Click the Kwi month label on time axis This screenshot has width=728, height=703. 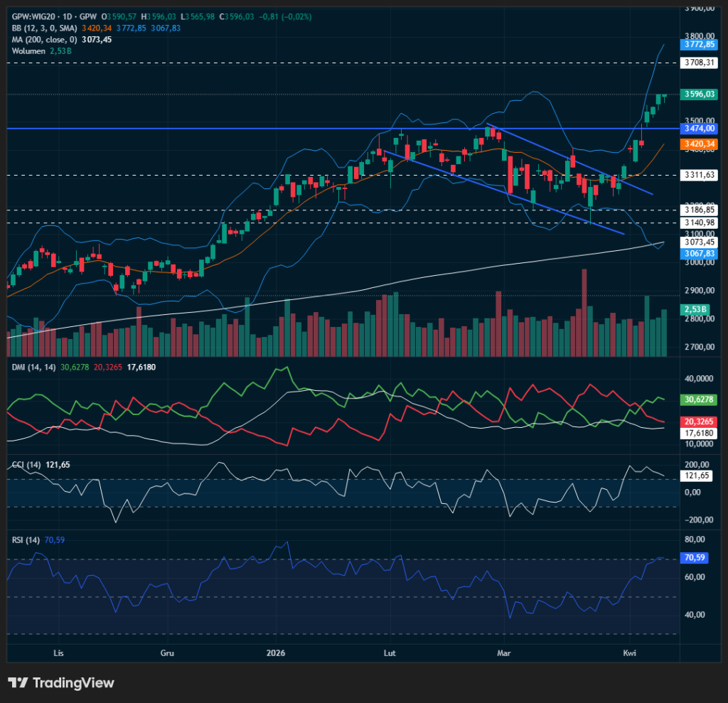click(x=628, y=653)
